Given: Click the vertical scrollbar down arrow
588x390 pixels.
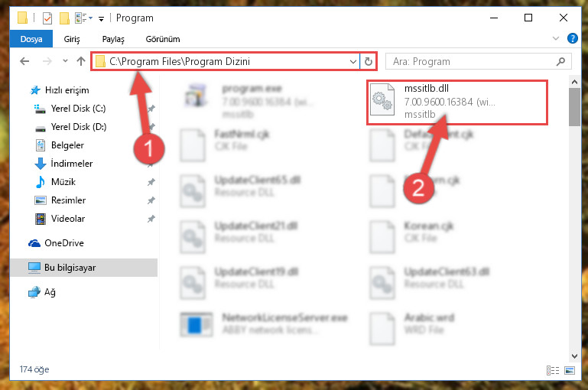Looking at the screenshot, I should pyautogui.click(x=574, y=356).
